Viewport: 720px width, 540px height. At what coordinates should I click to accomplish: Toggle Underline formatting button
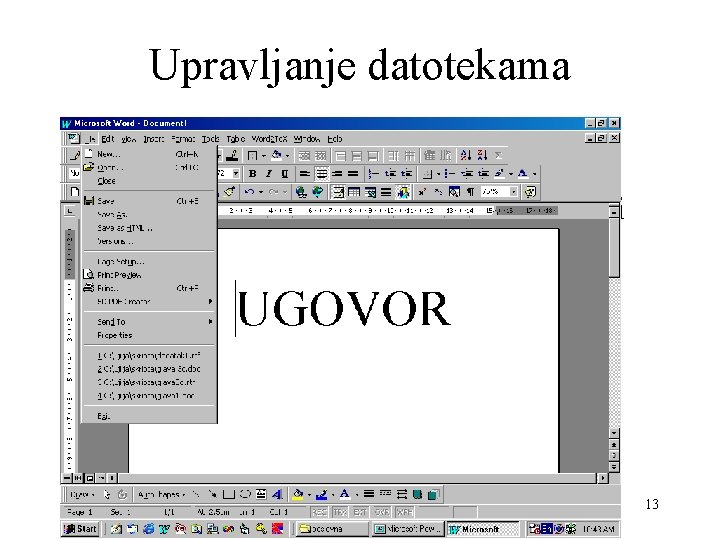click(285, 174)
